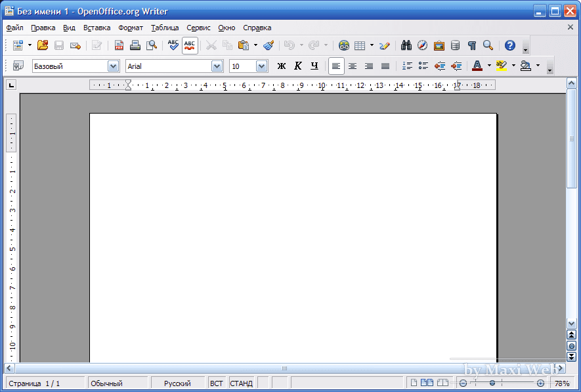581x392 pixels.
Task: Click the Print document icon
Action: (x=135, y=45)
